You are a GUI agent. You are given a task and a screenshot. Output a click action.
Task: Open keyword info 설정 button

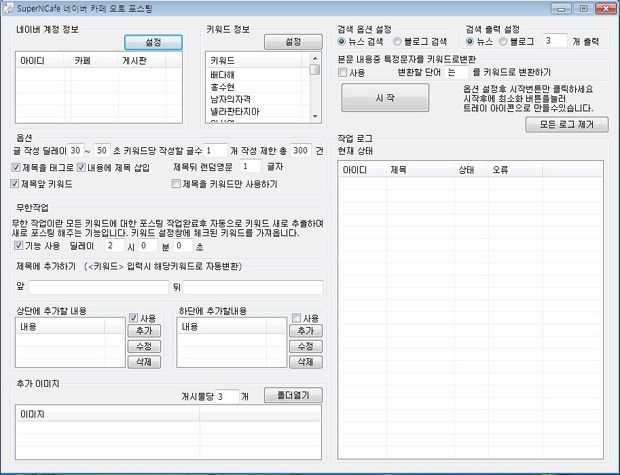(x=293, y=42)
